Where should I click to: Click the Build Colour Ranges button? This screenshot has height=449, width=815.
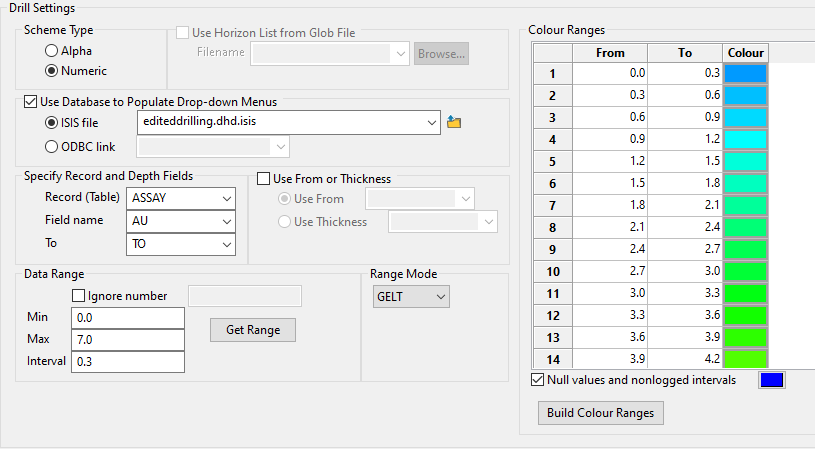(x=600, y=412)
